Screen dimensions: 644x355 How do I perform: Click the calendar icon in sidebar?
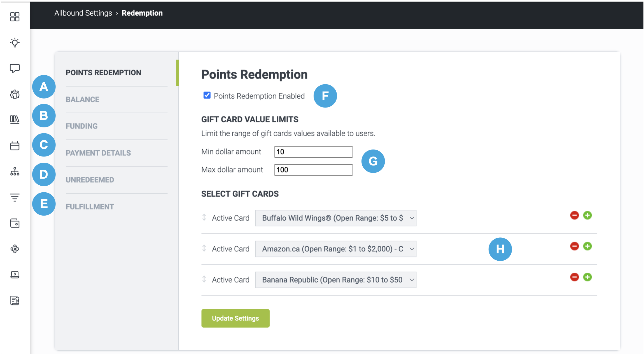click(15, 146)
